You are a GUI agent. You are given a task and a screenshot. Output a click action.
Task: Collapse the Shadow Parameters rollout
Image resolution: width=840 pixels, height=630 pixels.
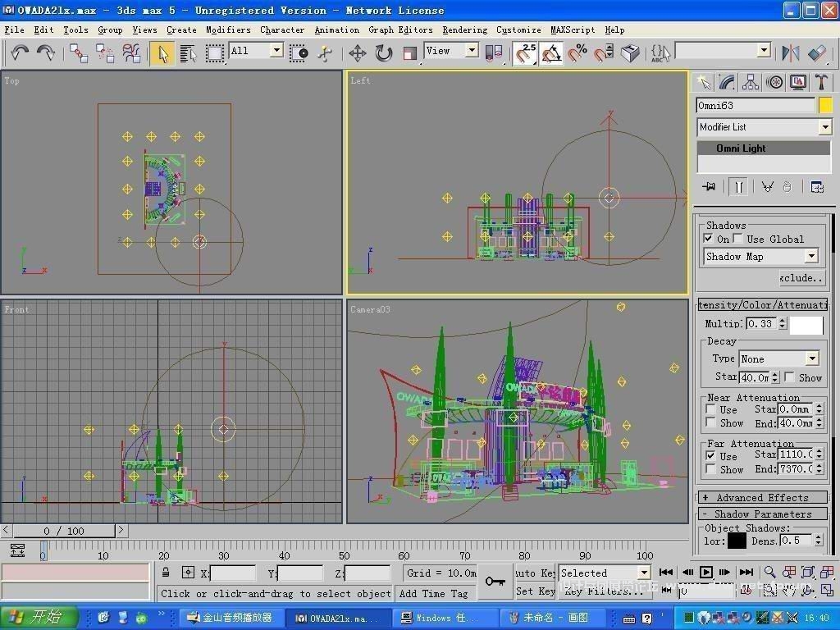[763, 514]
